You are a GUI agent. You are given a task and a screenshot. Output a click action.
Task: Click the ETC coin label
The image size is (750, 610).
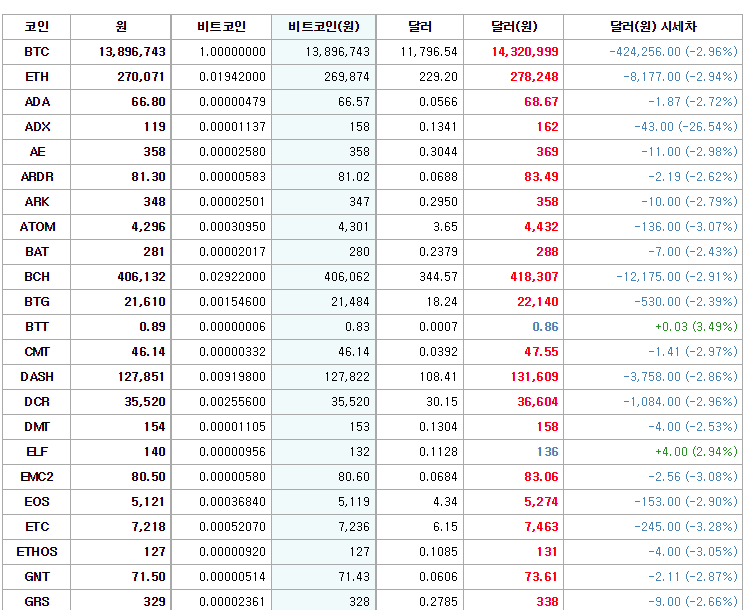pos(37,527)
